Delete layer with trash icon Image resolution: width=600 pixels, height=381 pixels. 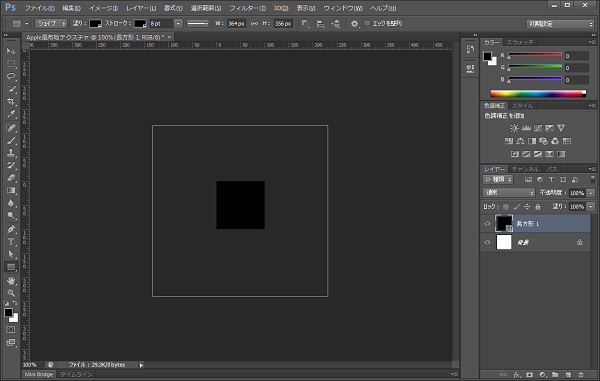[581, 374]
